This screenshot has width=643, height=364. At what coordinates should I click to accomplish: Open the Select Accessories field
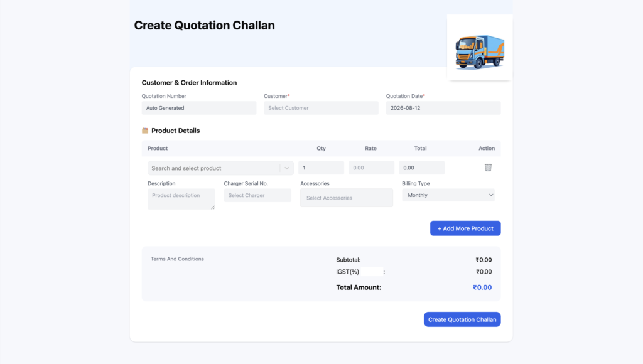(x=347, y=198)
